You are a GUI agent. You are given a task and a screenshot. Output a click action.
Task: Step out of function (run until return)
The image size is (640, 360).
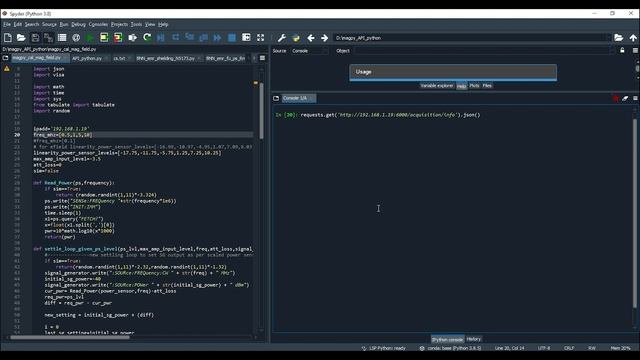[203, 38]
